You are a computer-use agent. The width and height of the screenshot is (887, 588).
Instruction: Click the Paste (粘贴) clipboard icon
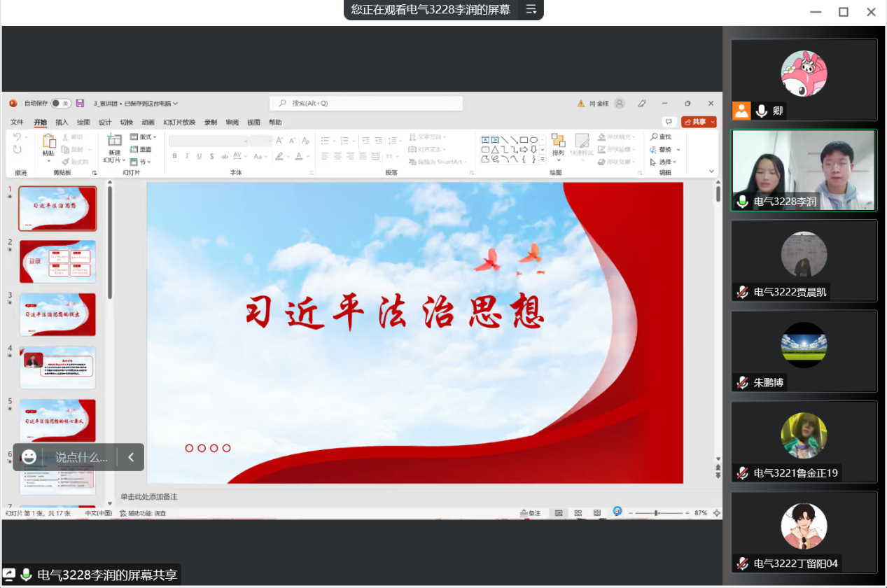48,142
